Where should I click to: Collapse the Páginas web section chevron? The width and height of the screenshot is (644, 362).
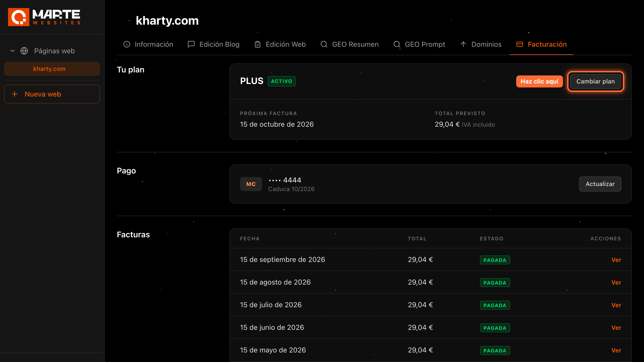[13, 51]
